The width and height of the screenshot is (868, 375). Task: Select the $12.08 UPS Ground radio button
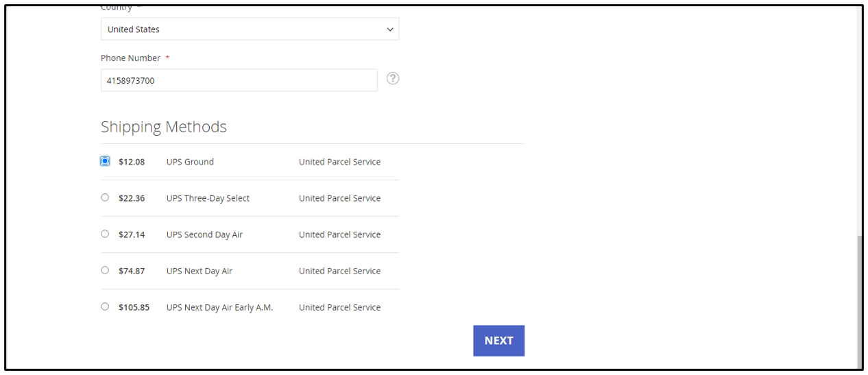click(x=105, y=161)
